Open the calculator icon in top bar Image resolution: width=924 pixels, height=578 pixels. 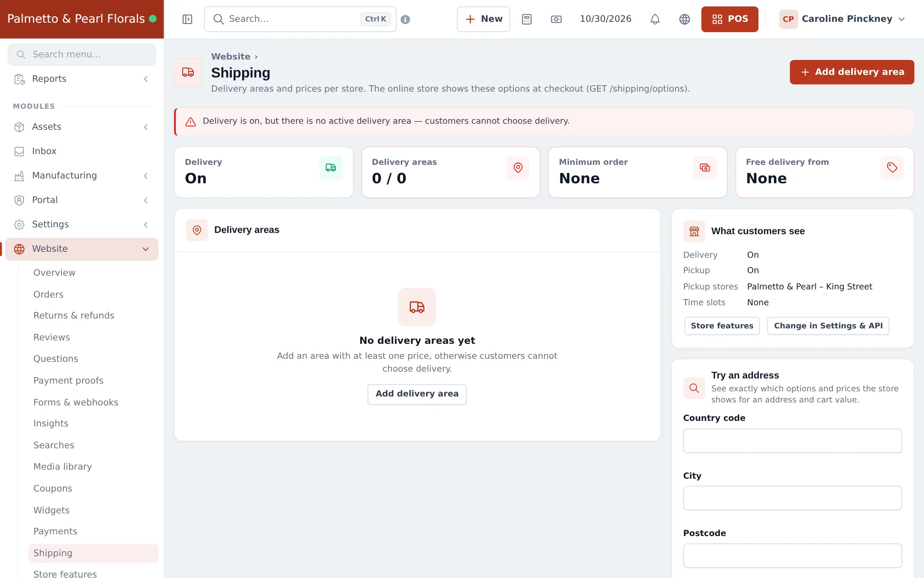tap(527, 19)
